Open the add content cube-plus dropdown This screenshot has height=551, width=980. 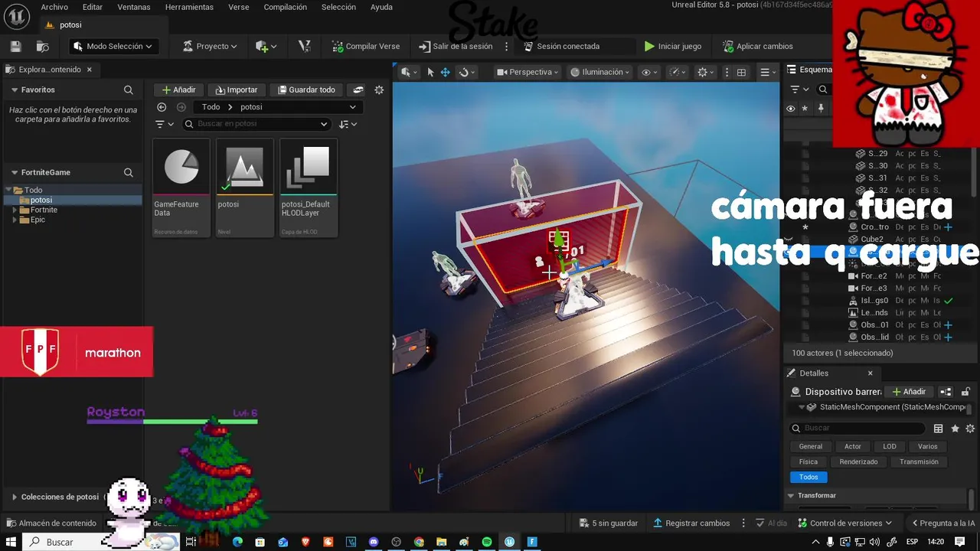pyautogui.click(x=266, y=47)
